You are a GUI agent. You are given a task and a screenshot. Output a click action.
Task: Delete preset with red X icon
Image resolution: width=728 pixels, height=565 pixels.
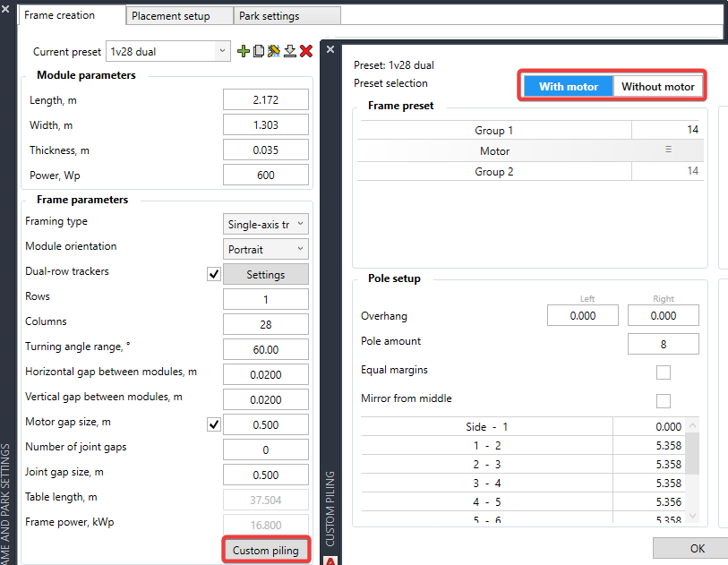305,52
